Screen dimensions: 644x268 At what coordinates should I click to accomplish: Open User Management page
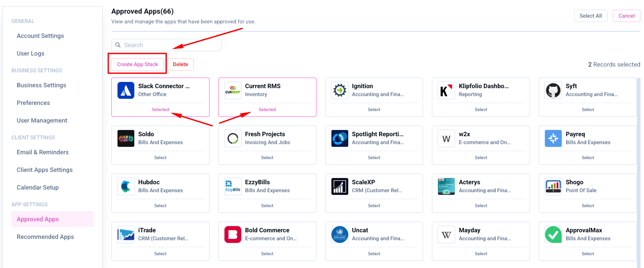point(42,120)
